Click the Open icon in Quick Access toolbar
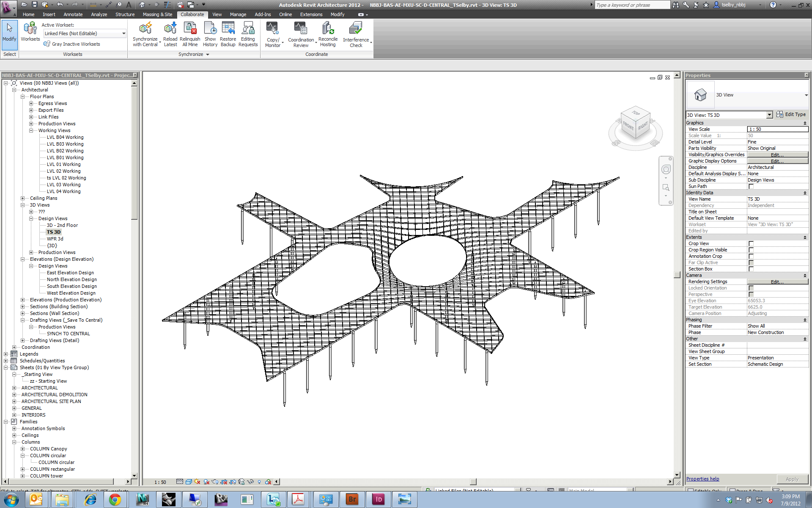The image size is (812, 508). (x=25, y=5)
